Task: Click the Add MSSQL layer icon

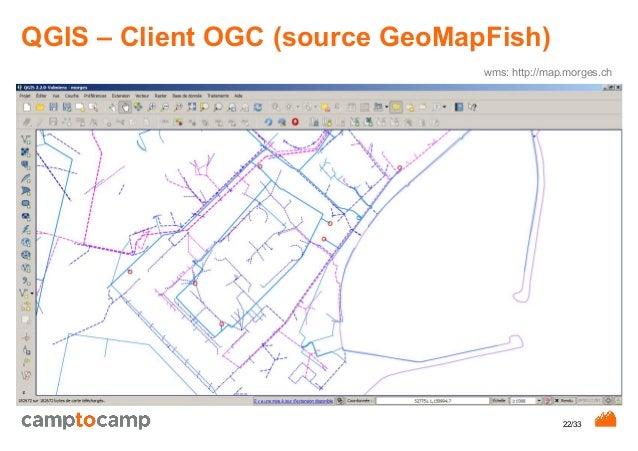Action: 26,191
